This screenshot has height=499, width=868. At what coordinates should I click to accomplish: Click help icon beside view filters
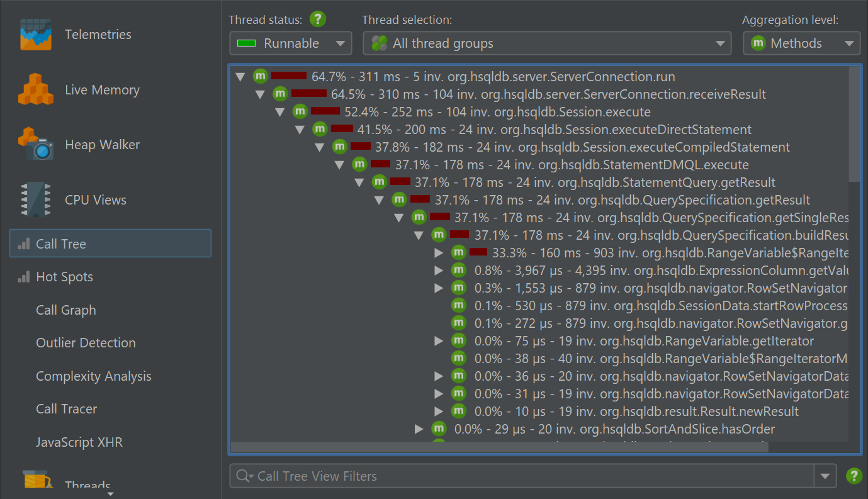(854, 476)
